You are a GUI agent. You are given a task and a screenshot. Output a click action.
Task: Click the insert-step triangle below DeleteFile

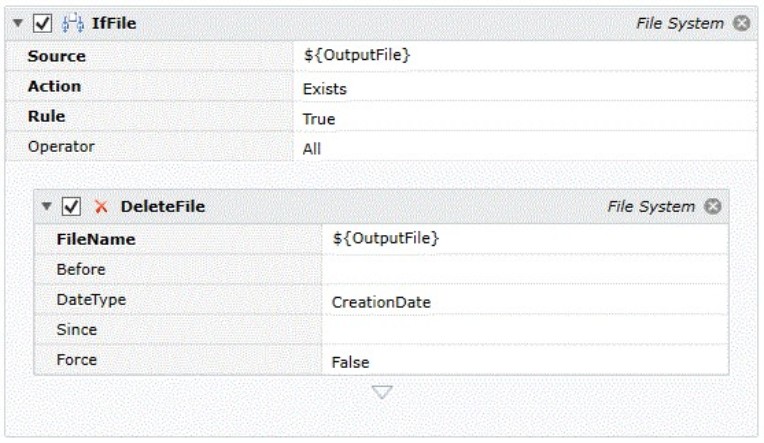[382, 391]
